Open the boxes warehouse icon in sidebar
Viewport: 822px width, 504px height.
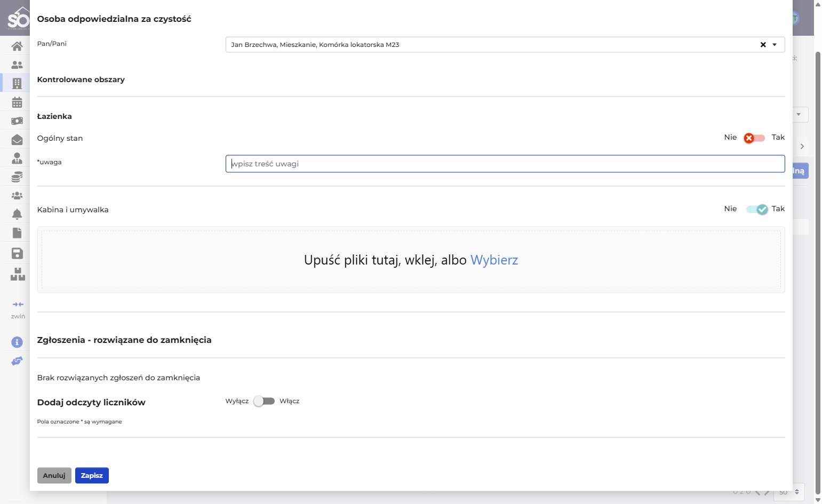tap(18, 274)
